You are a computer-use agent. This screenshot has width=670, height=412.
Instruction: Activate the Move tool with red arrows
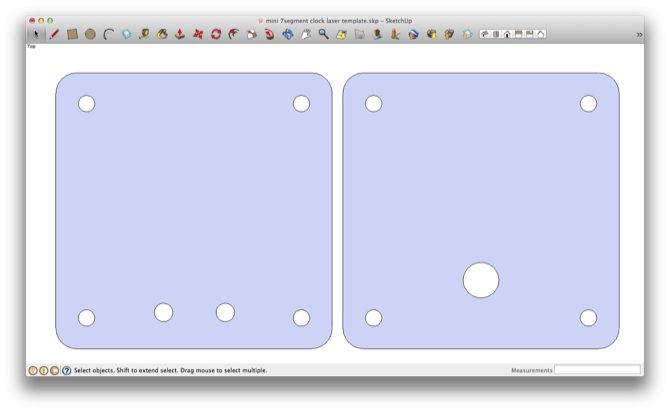(198, 34)
